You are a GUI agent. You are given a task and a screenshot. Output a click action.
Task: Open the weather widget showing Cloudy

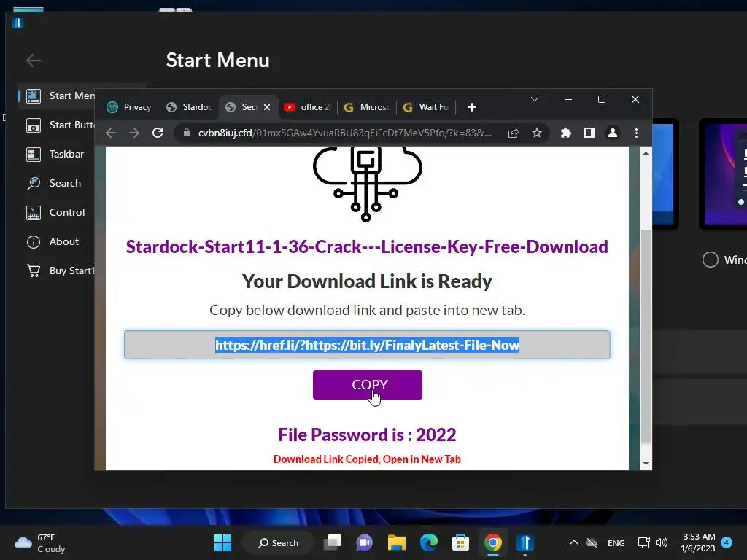click(39, 542)
